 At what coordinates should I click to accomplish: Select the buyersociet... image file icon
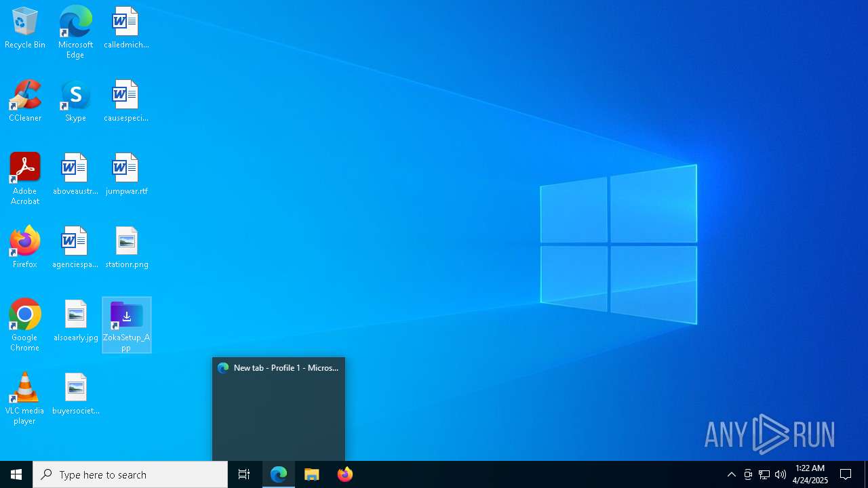[x=75, y=394]
